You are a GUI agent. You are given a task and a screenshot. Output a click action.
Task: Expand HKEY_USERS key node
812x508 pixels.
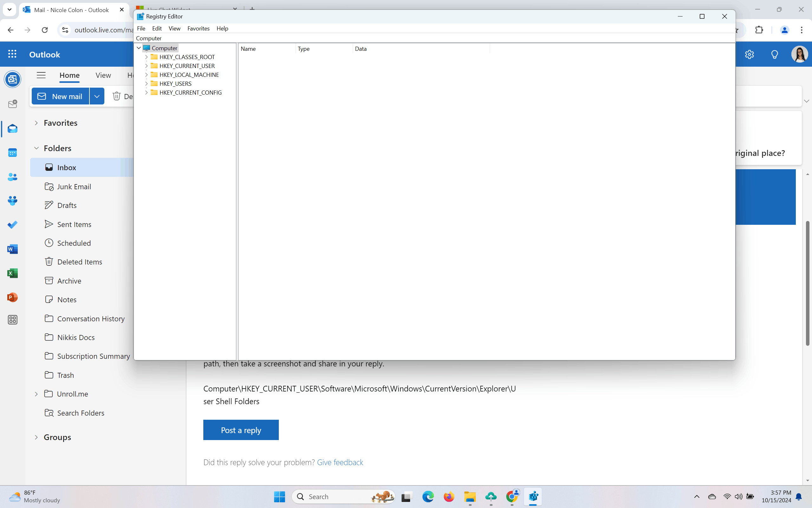point(146,83)
